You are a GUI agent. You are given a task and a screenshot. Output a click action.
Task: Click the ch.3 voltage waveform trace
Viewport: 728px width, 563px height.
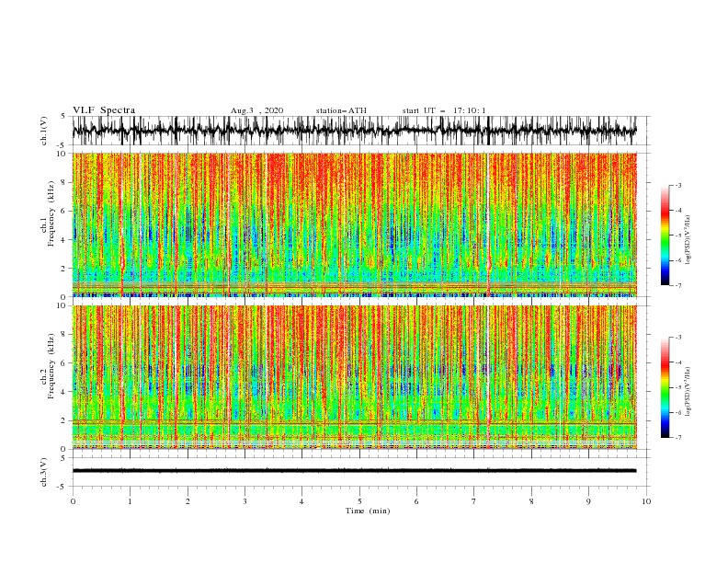[354, 471]
